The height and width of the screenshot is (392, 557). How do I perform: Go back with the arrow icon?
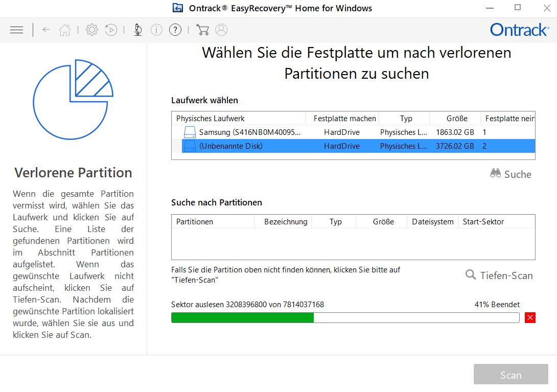[x=46, y=30]
